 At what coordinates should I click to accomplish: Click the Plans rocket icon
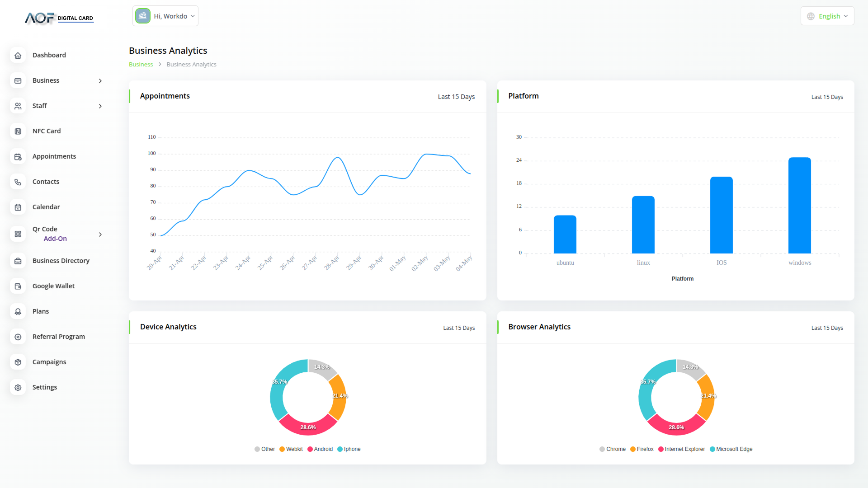tap(18, 311)
